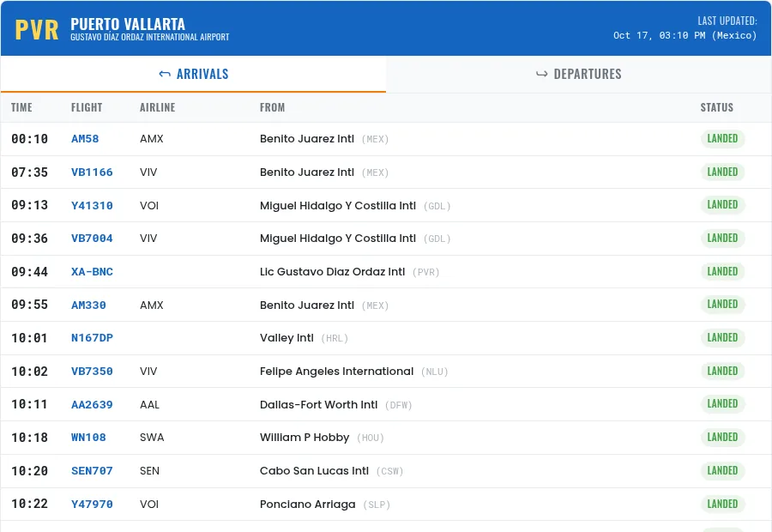Open flight AM330 link
This screenshot has height=532, width=772.
coord(88,305)
